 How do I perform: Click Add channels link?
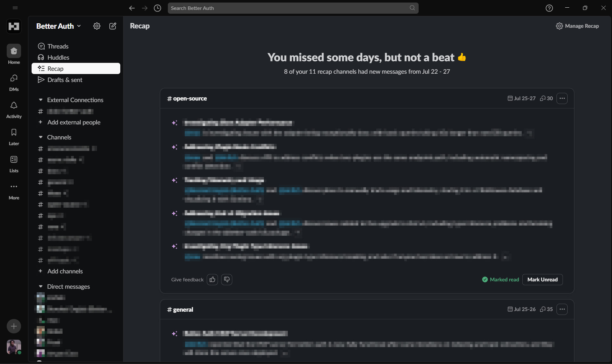pos(65,271)
